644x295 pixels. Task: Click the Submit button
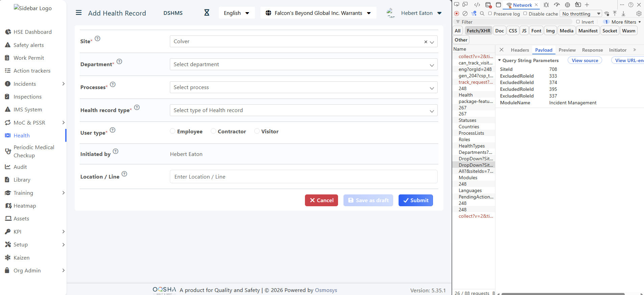click(x=415, y=200)
